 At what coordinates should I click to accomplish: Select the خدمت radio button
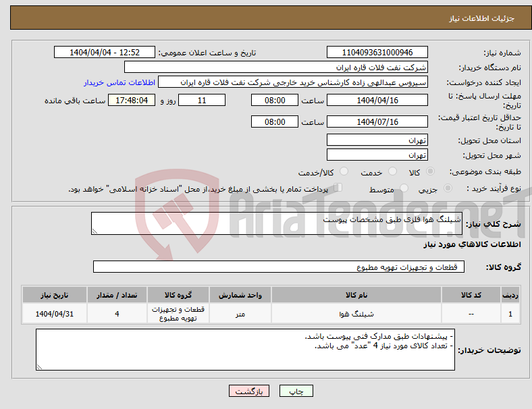[x=392, y=171]
